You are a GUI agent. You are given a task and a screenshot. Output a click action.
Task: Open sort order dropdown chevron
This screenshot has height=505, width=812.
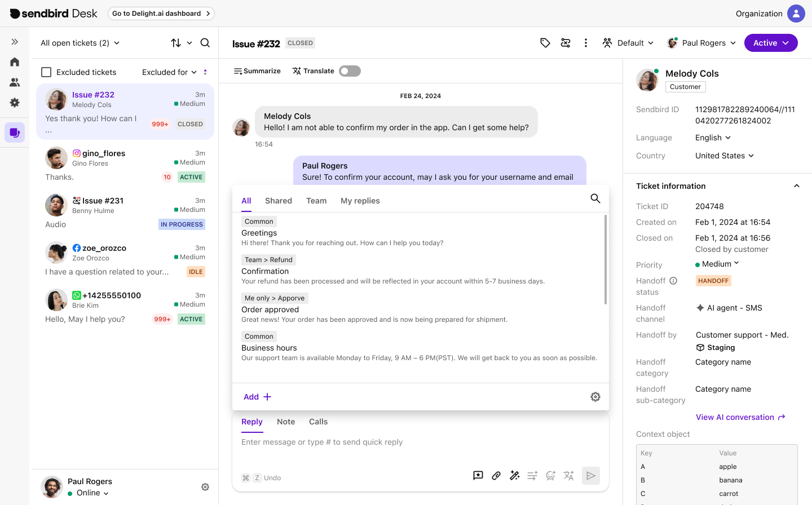coord(189,43)
